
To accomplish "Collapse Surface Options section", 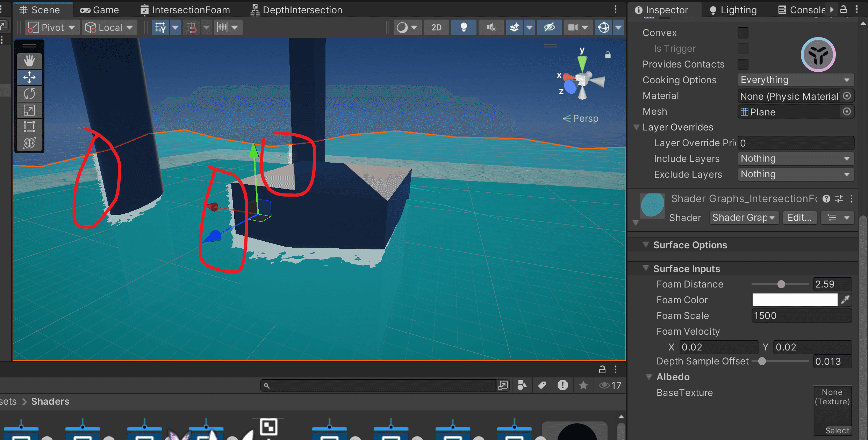I will (646, 244).
